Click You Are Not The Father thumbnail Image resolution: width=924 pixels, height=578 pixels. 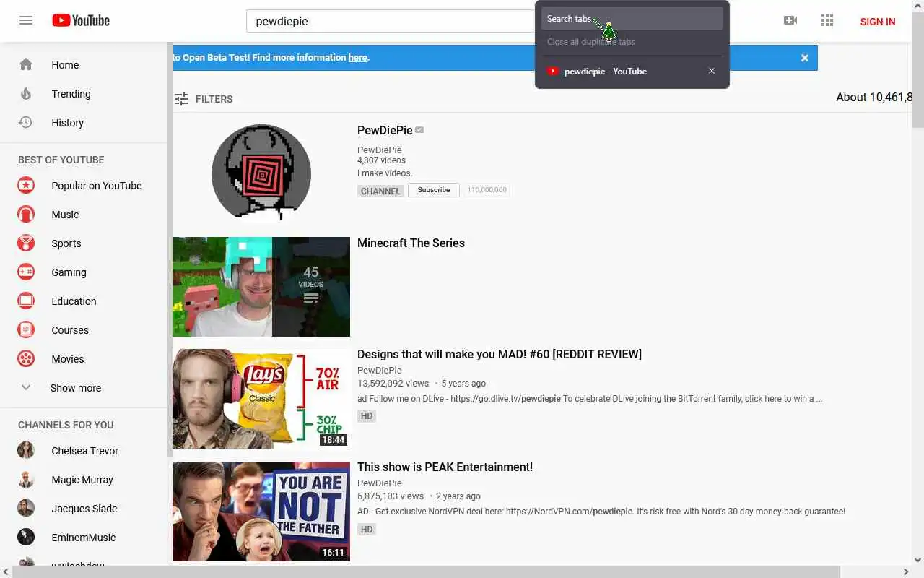261,512
